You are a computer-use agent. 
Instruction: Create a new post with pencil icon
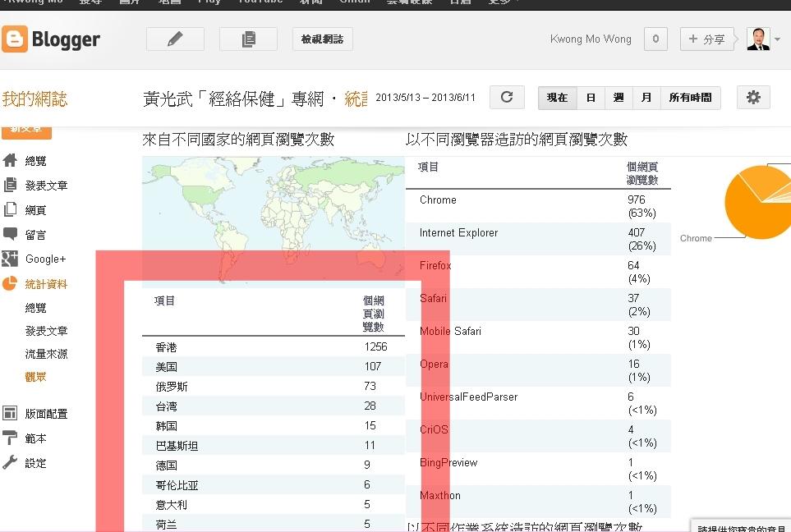[175, 39]
